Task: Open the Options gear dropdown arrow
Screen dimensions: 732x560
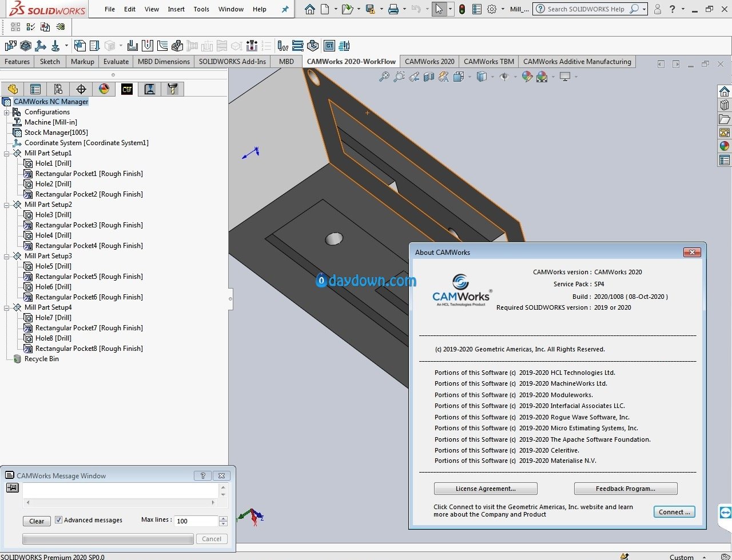Action: click(503, 9)
